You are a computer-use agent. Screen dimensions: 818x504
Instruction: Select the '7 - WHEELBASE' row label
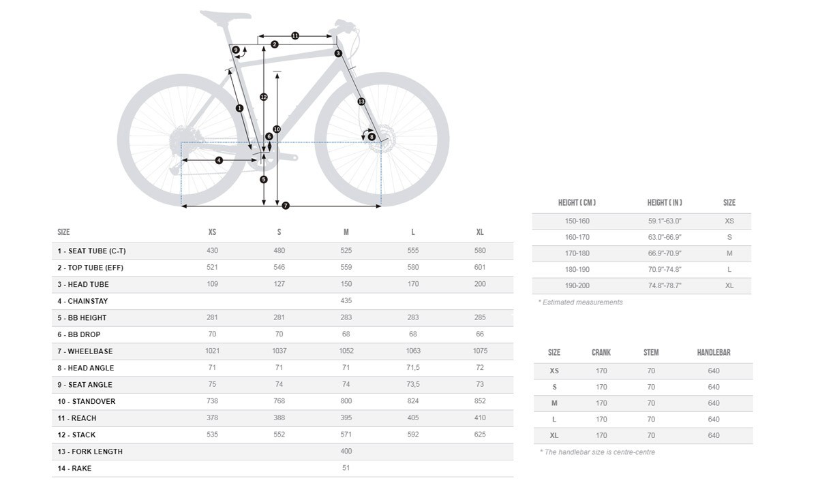(85, 351)
